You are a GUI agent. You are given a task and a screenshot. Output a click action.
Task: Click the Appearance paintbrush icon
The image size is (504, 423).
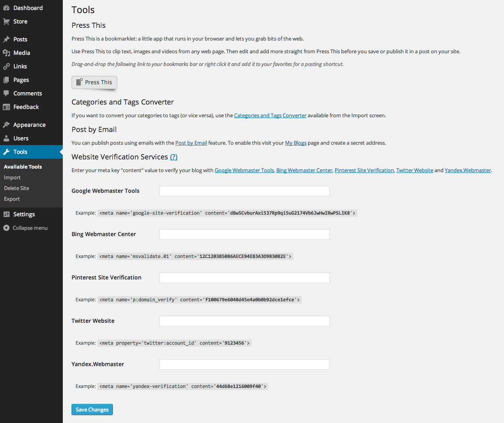[6, 125]
